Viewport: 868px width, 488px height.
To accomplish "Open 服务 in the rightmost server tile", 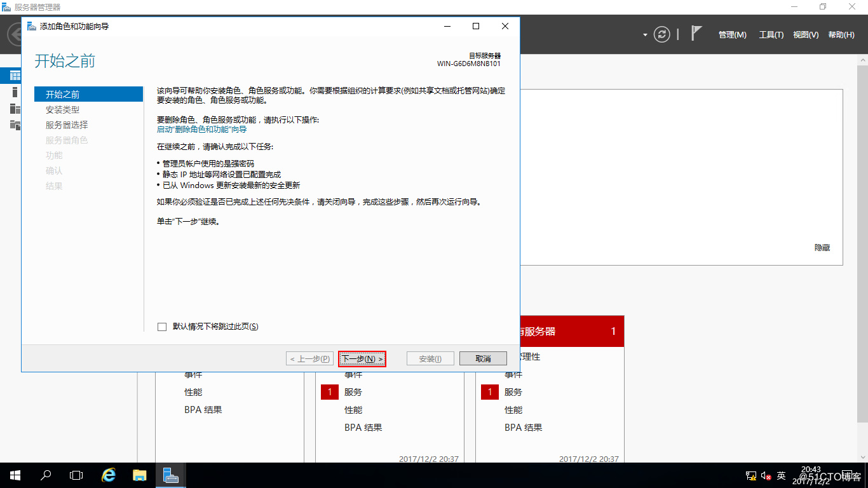I will [513, 392].
